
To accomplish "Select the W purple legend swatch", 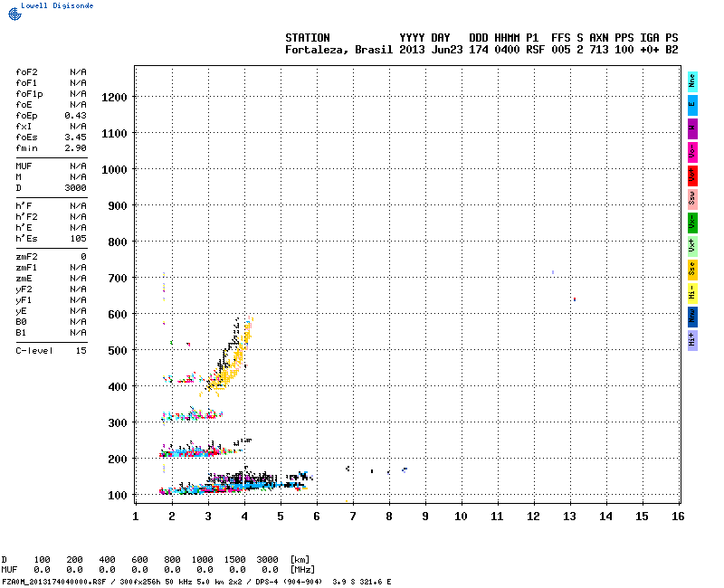I will 692,128.
